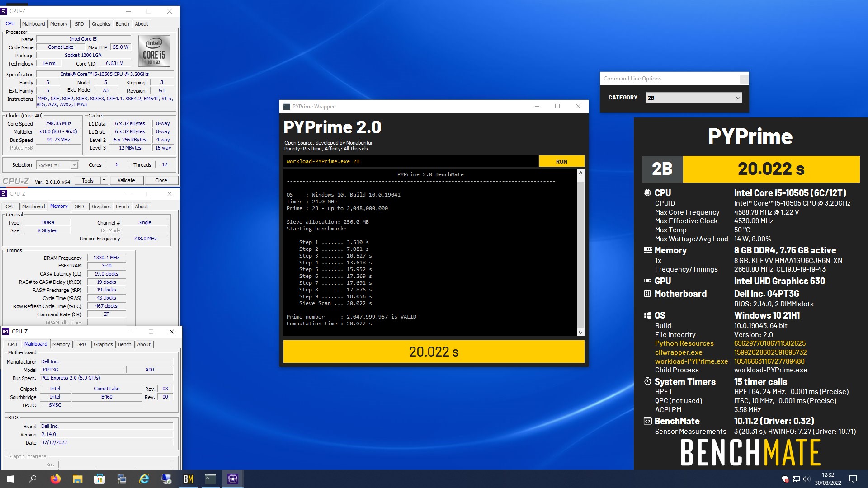
Task: Click Southbridge B460 value in CPU-Z
Action: [107, 397]
